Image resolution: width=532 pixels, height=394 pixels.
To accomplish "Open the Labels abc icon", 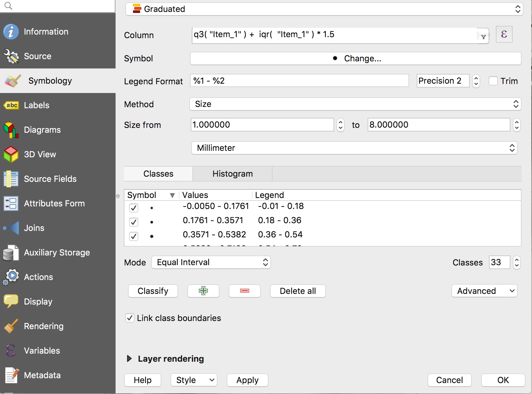I will [x=12, y=105].
